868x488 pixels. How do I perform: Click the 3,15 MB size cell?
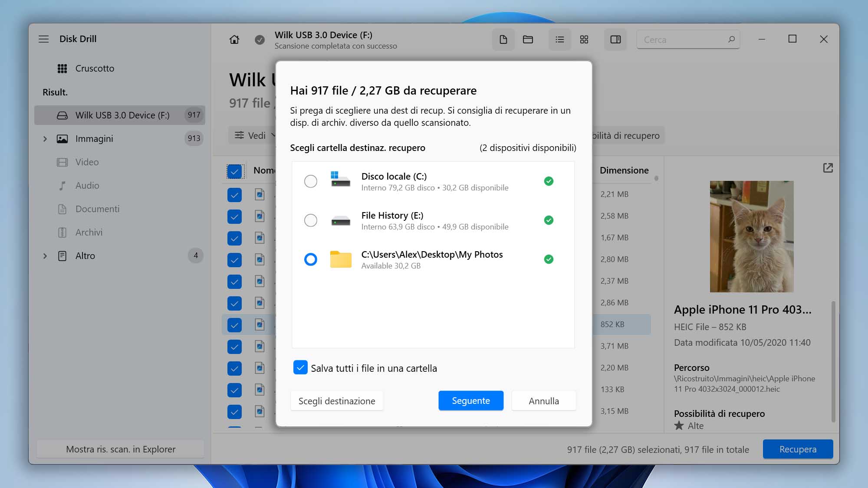click(614, 411)
